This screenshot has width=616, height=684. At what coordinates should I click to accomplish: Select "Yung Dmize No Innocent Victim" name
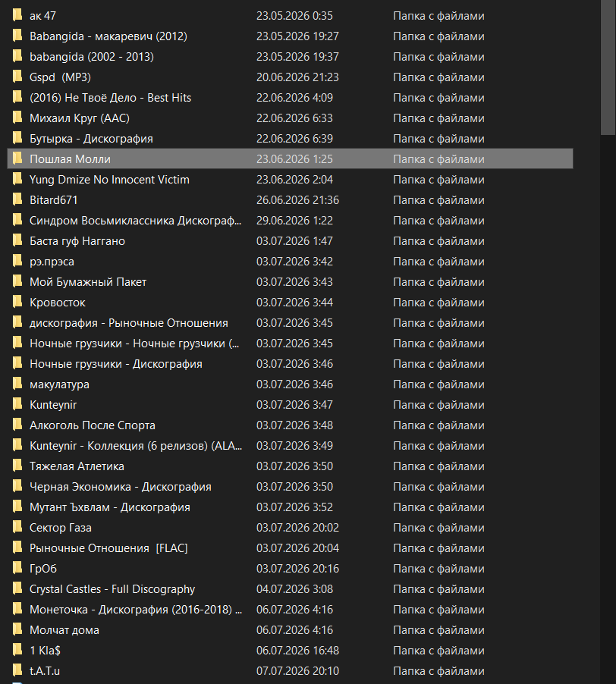(x=109, y=180)
